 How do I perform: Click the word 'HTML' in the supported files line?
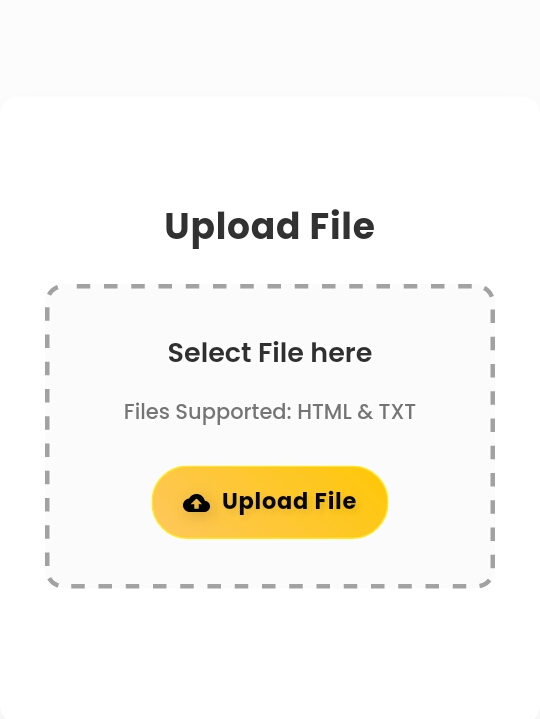[324, 411]
